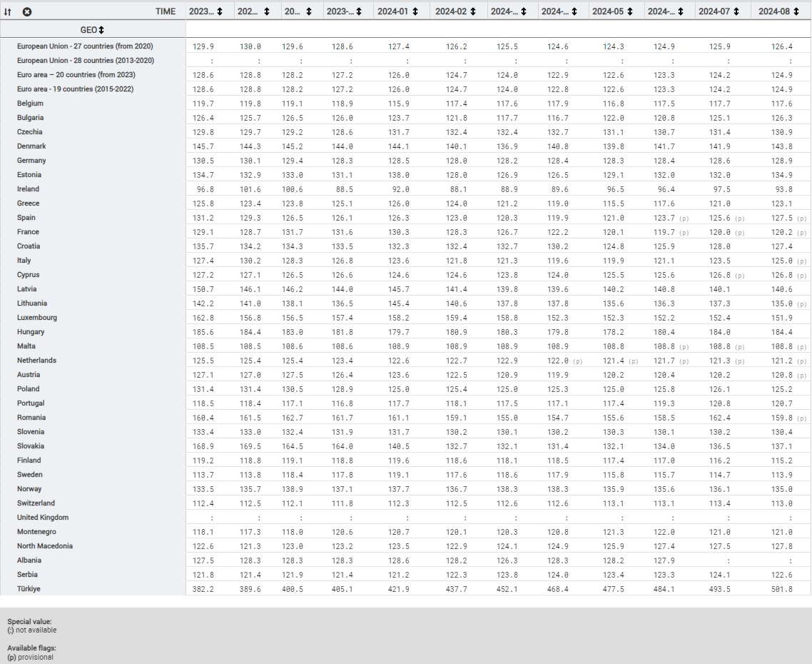Click the swap-axes arrows icon at top left

coord(8,11)
